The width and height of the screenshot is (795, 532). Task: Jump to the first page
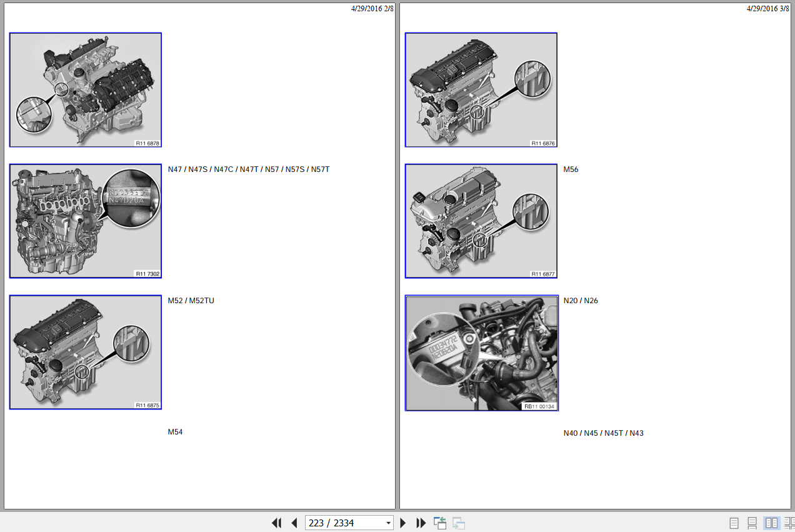tap(276, 523)
